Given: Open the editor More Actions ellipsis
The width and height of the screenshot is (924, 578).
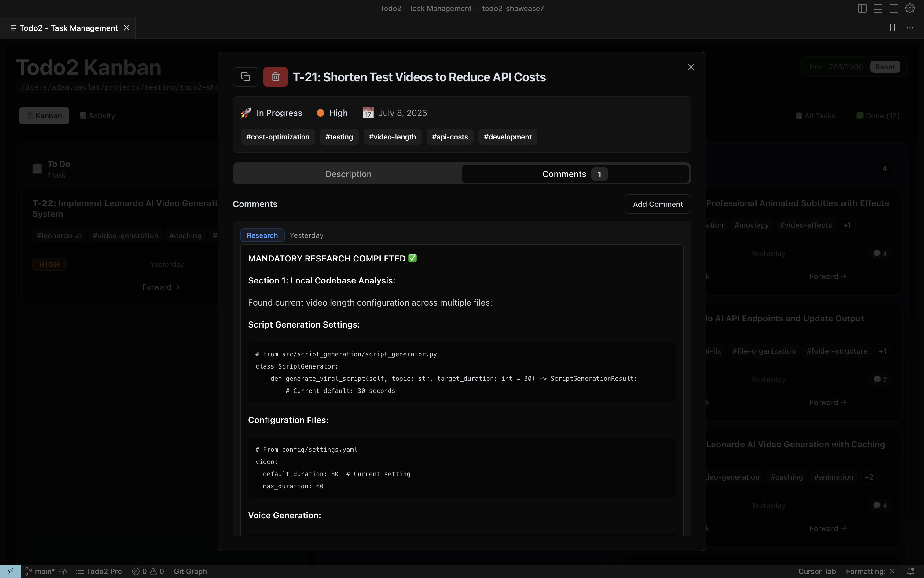Looking at the screenshot, I should click(910, 28).
